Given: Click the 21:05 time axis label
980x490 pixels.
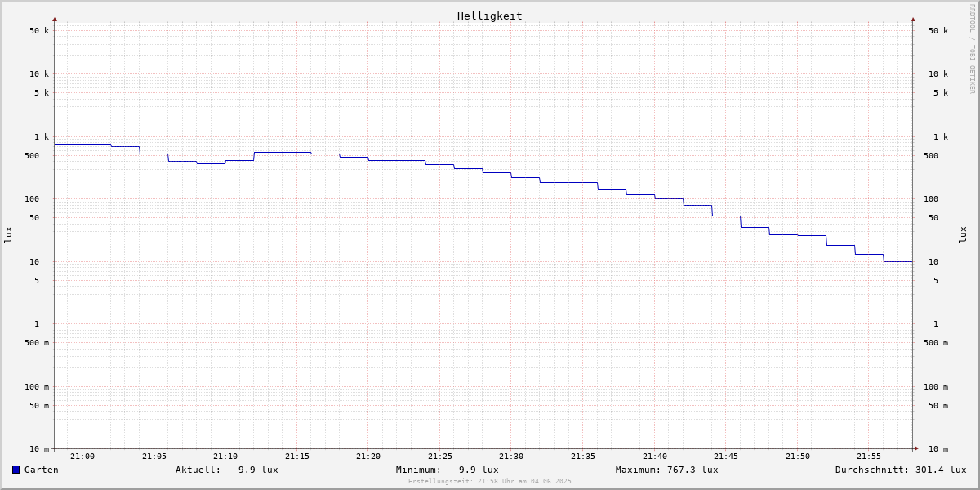Looking at the screenshot, I should (x=154, y=457).
